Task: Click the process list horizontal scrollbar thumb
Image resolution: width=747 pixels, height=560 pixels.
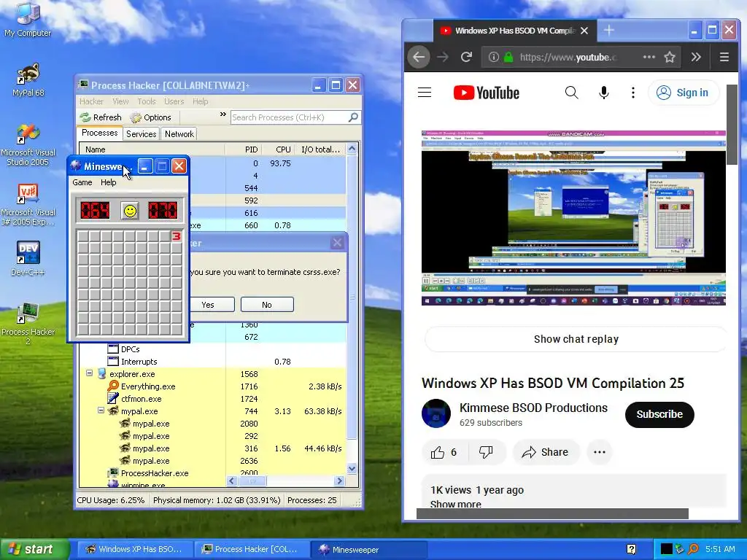Action: tap(252, 481)
